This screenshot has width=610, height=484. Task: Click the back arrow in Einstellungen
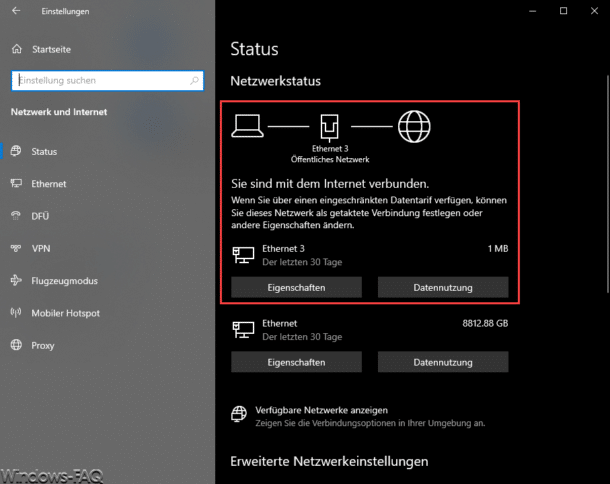[16, 11]
